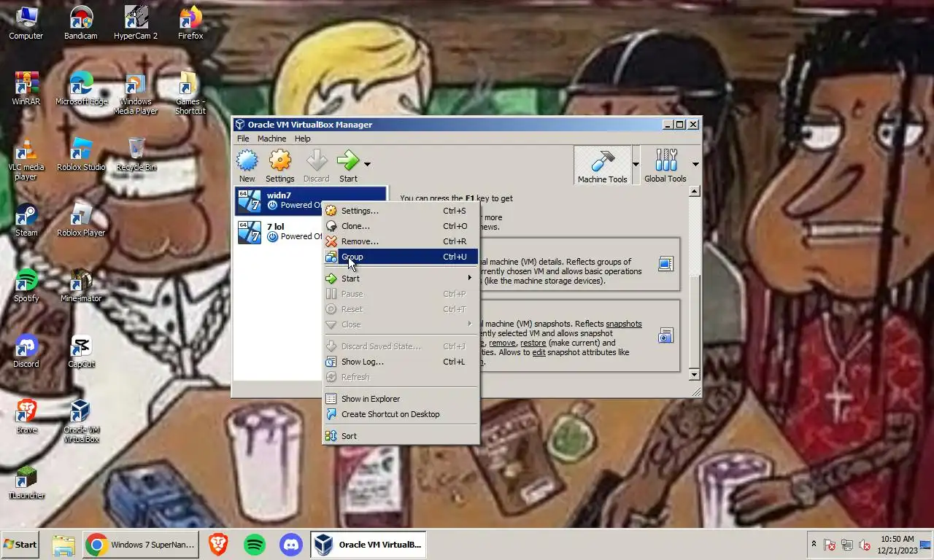Click the muted volume tray icon
The height and width of the screenshot is (560, 934).
[864, 545]
